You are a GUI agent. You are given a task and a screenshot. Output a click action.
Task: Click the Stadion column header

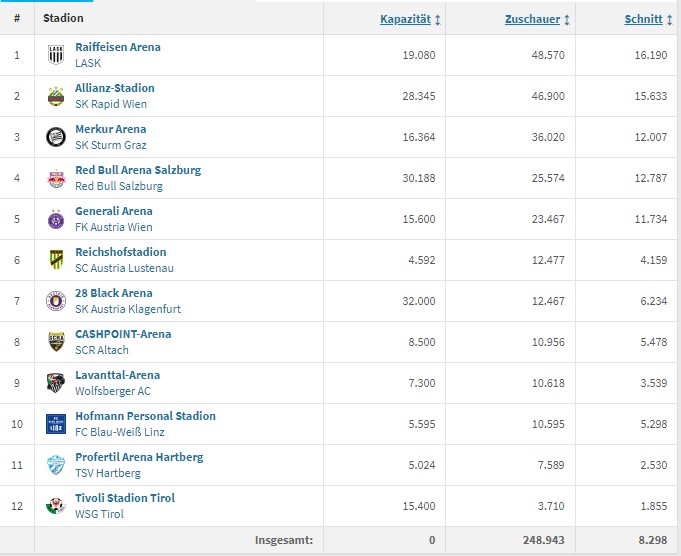click(x=63, y=18)
